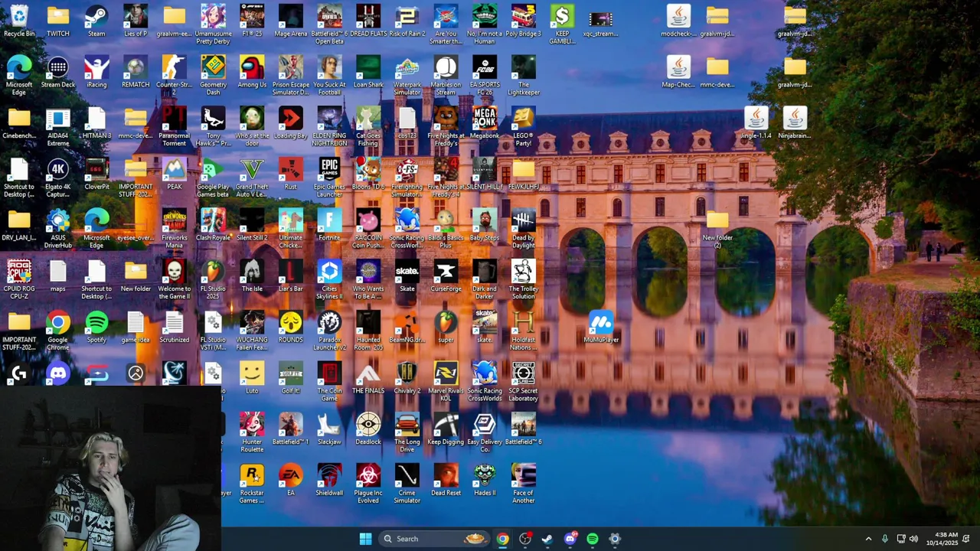Select the Poly Bridge 3 shortcut
This screenshot has height=551, width=980.
pos(523,21)
